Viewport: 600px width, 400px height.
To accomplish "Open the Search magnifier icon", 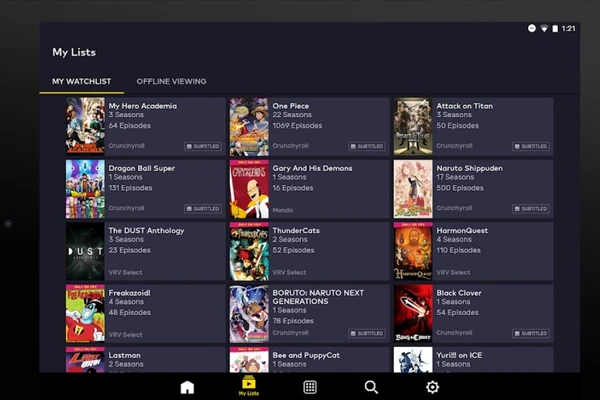I will [x=371, y=387].
